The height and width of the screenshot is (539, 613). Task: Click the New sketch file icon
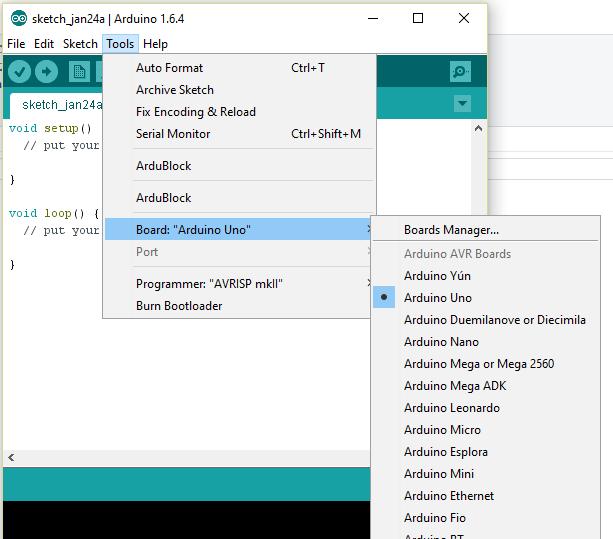pos(79,72)
